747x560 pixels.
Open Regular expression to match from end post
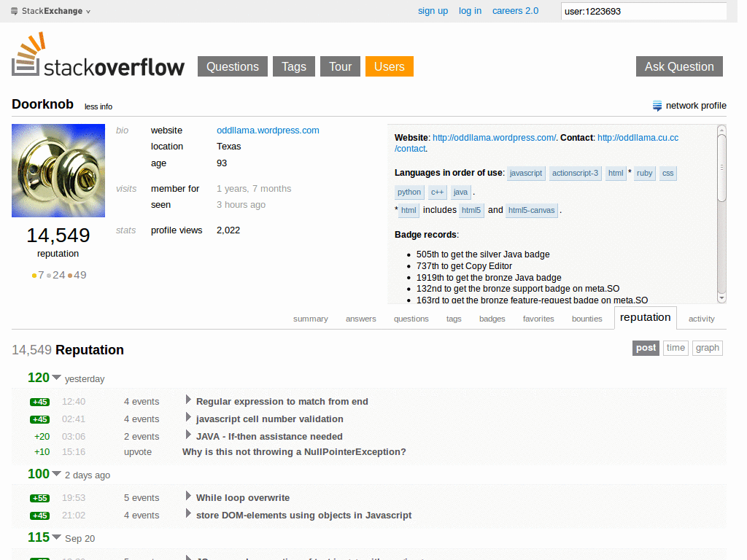282,402
